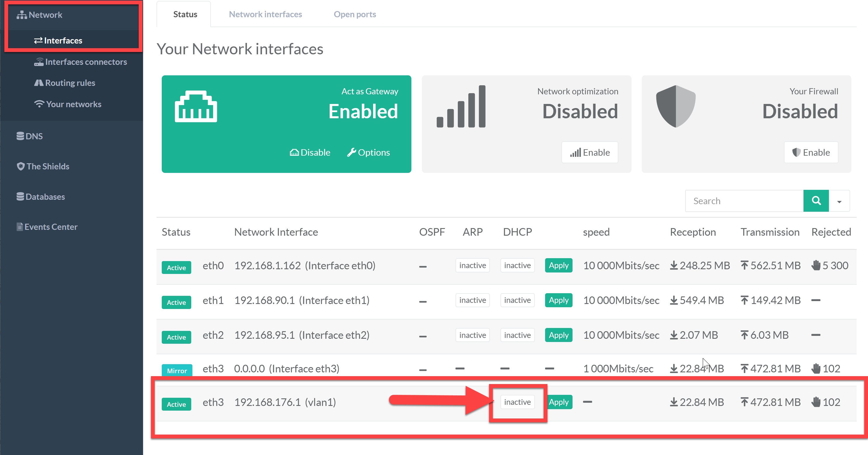
Task: Click Apply on the eth1 row
Action: pos(558,300)
